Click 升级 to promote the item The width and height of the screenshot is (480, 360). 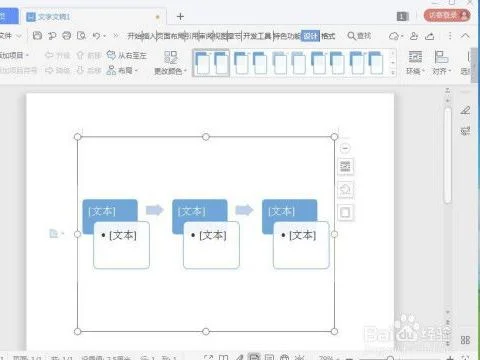point(57,55)
